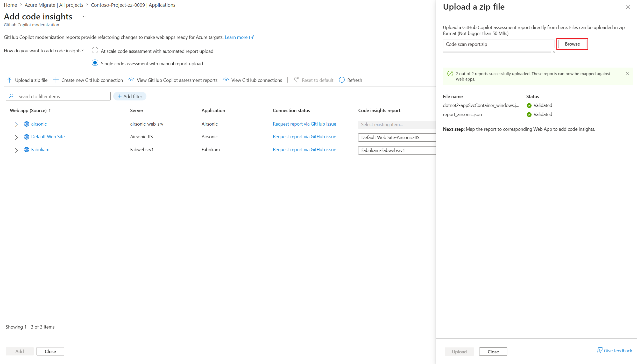
Task: Click the airsonic web app globe icon
Action: click(26, 124)
